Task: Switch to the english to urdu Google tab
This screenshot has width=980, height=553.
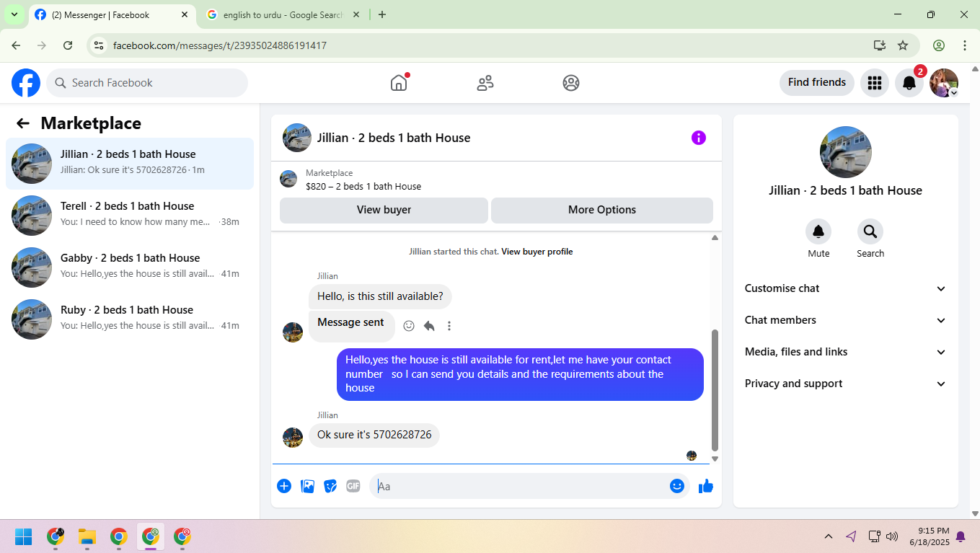Action: [x=281, y=14]
